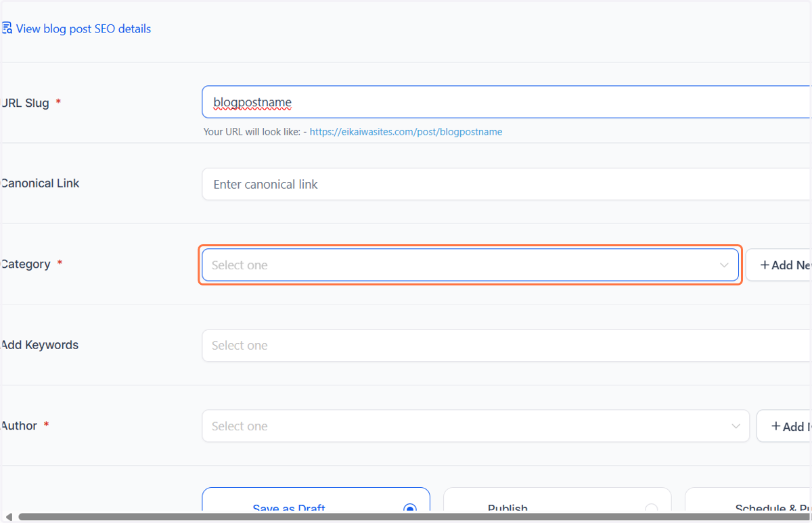The width and height of the screenshot is (812, 523).
Task: Click the horizontal scrollbar at the bottom
Action: tap(413, 517)
